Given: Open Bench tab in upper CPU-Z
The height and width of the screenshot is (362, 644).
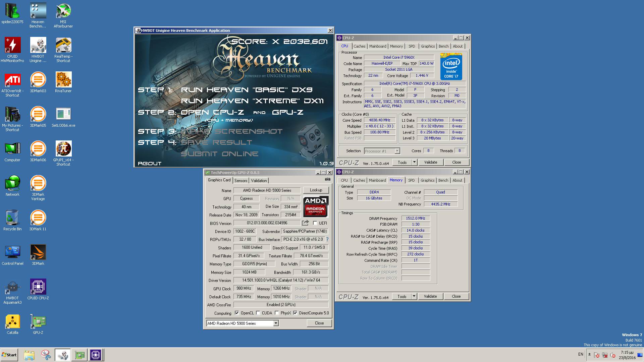Looking at the screenshot, I should [x=443, y=46].
